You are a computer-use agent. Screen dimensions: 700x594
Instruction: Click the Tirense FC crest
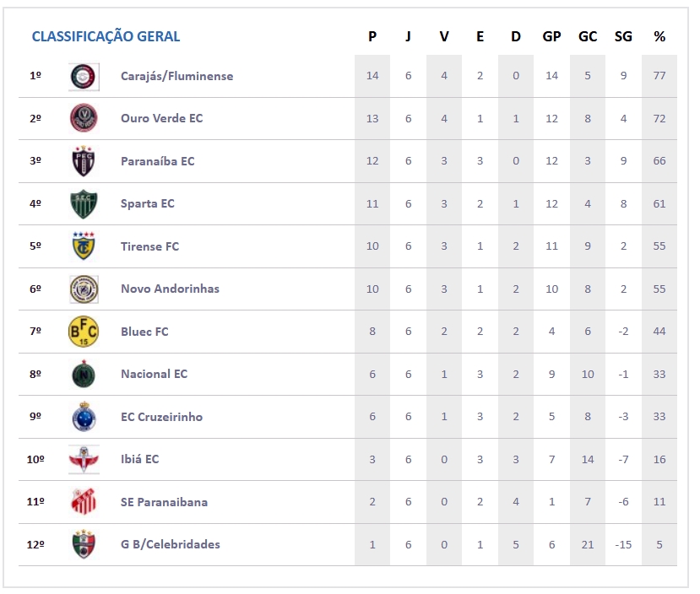point(84,246)
